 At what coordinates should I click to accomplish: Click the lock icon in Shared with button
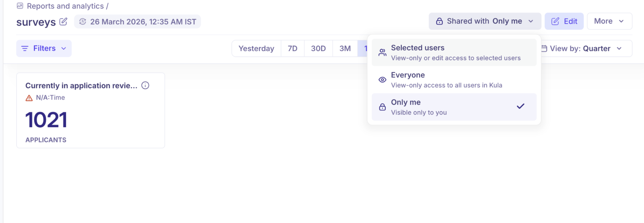439,21
